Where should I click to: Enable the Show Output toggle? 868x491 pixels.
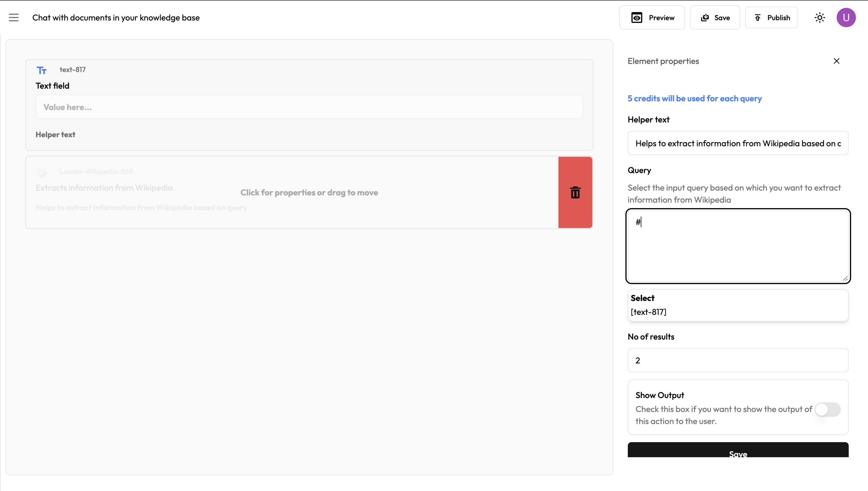point(828,409)
